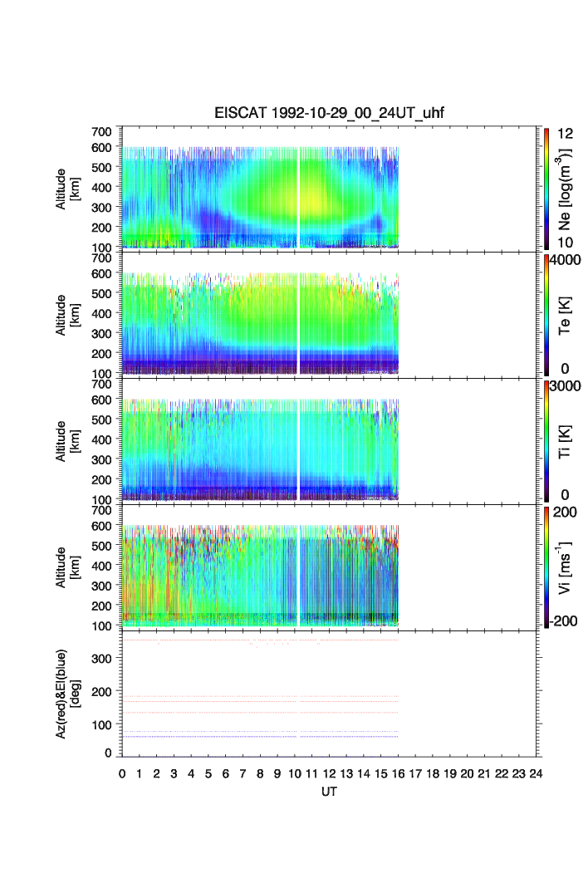Click the 700 altitude tick of the Ne panel
Image resolution: width=588 pixels, height=883 pixels.
coord(102,132)
